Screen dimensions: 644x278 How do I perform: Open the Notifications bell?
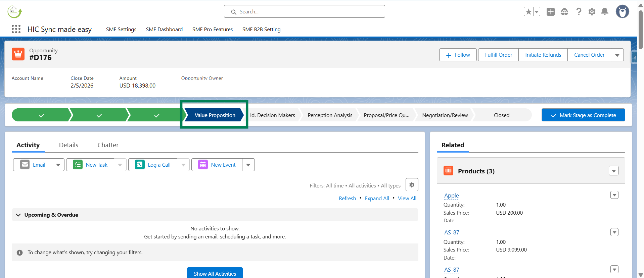click(x=605, y=12)
